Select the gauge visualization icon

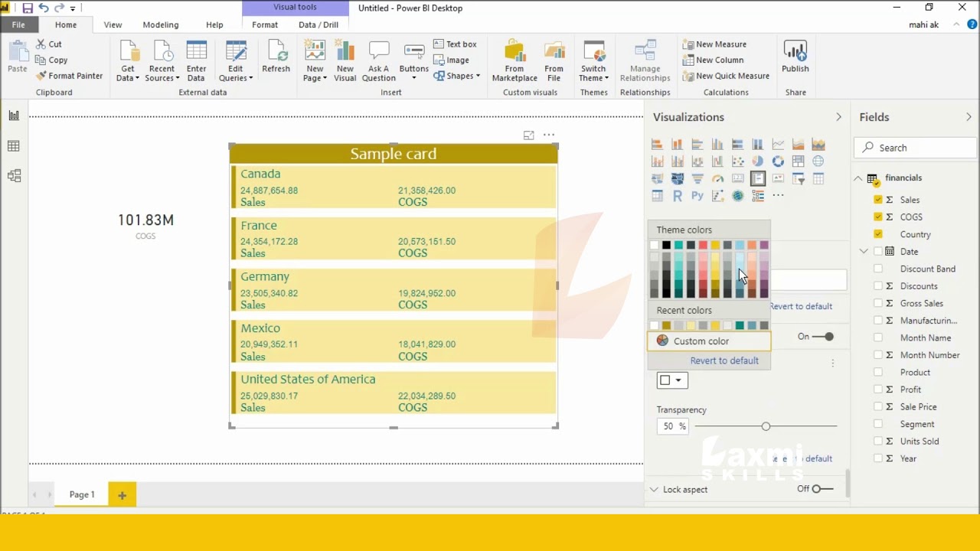(717, 178)
